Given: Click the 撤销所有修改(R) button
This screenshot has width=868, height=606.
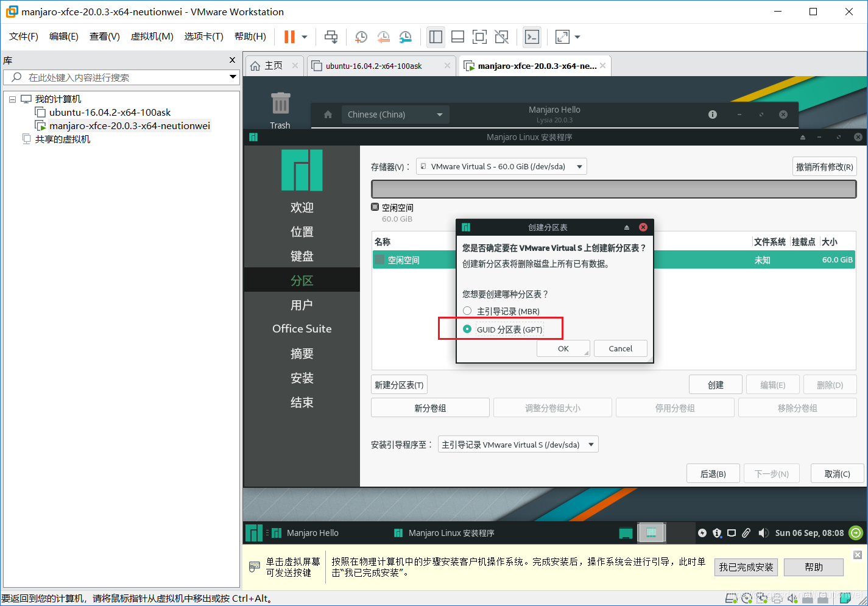Looking at the screenshot, I should coord(825,167).
